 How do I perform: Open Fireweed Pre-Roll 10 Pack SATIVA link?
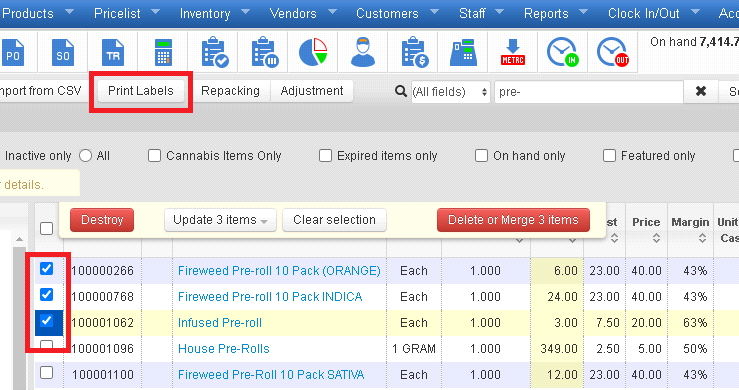pyautogui.click(x=271, y=374)
